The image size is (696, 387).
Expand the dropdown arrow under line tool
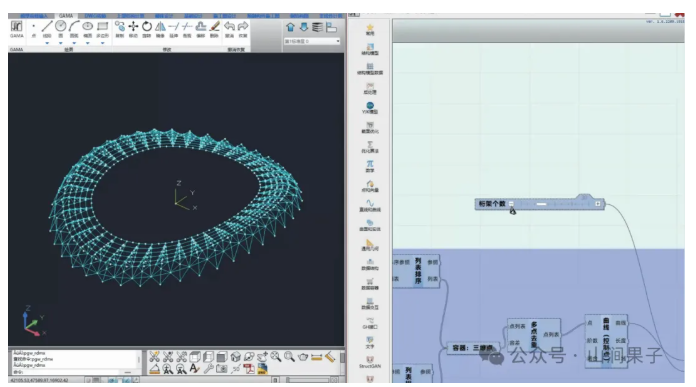47,43
